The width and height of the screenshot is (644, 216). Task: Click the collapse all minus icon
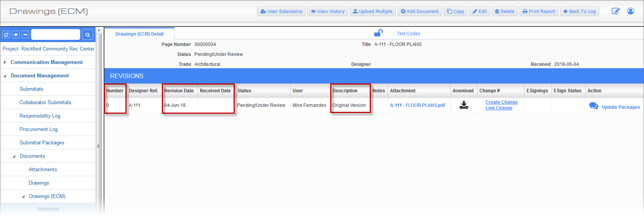point(25,35)
